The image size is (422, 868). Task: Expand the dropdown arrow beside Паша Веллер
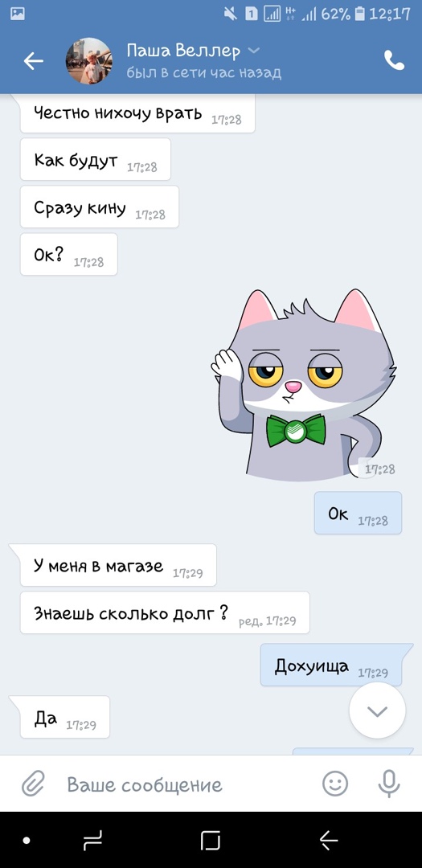[x=253, y=51]
